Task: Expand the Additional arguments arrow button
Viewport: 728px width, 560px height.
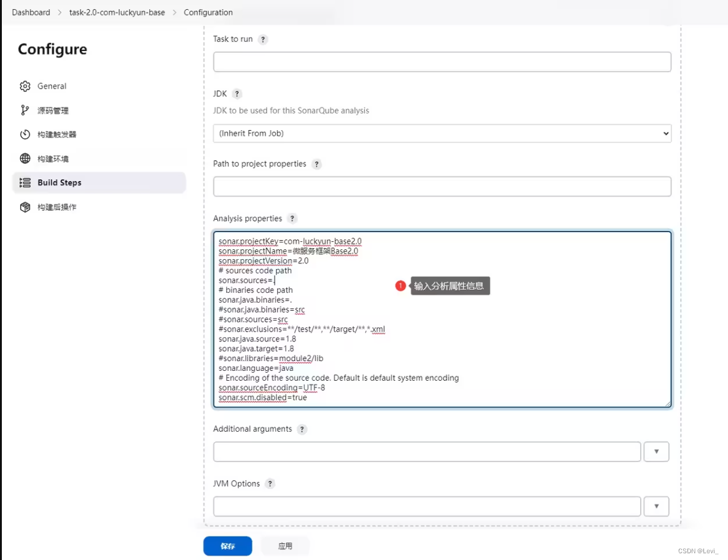Action: (x=656, y=451)
